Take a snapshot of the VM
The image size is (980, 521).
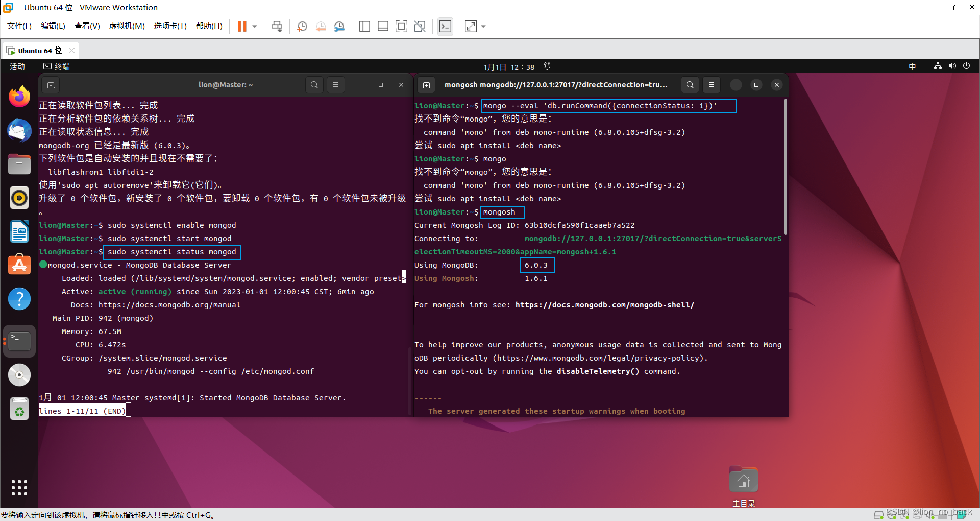[302, 26]
